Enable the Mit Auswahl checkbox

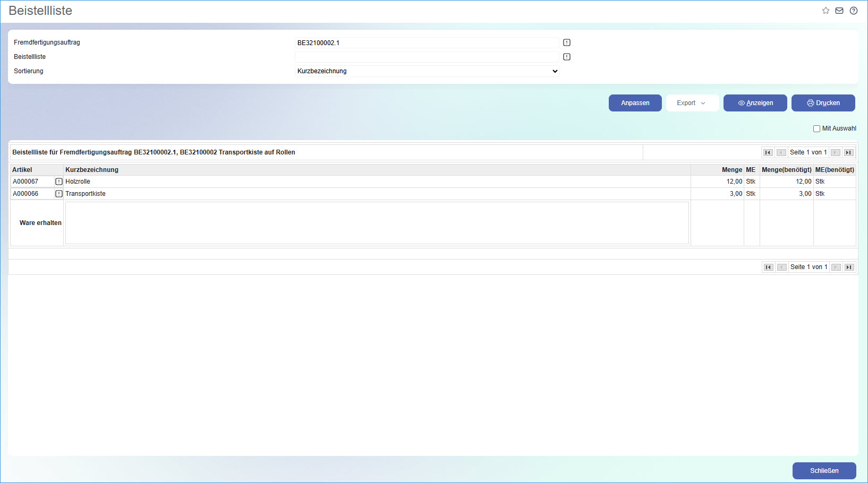816,128
